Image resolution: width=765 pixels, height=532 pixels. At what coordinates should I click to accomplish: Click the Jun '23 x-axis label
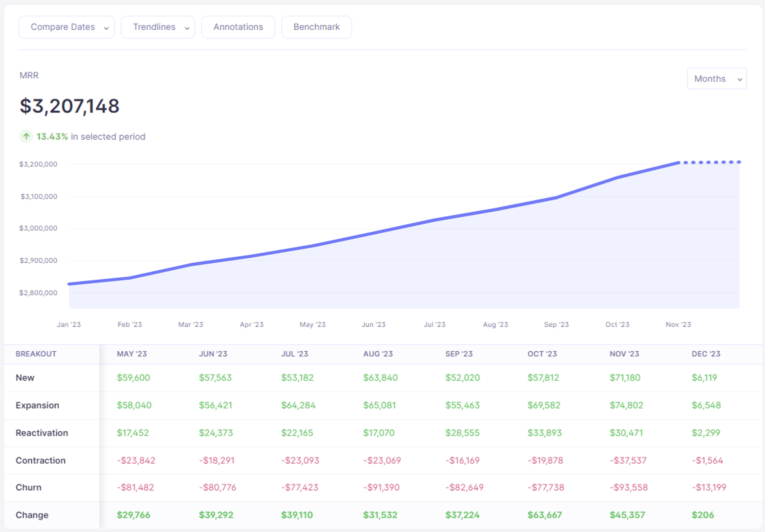tap(373, 324)
